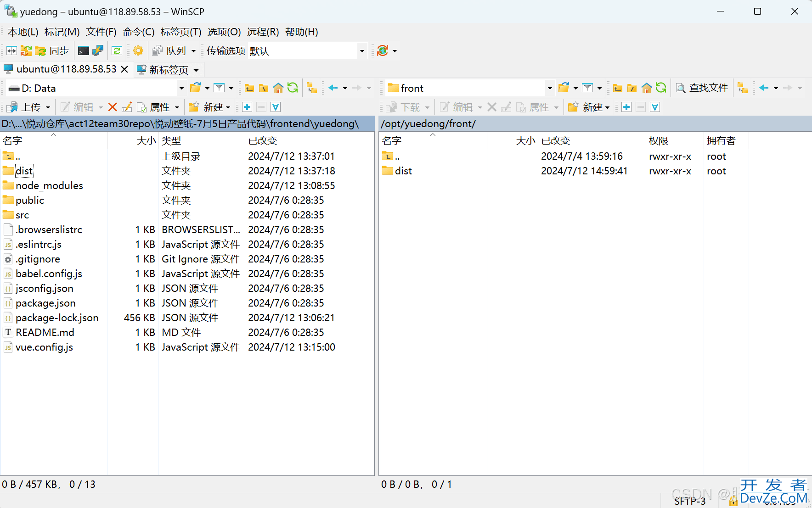
Task: Click the keep remote directory up to date icon
Action: click(117, 50)
